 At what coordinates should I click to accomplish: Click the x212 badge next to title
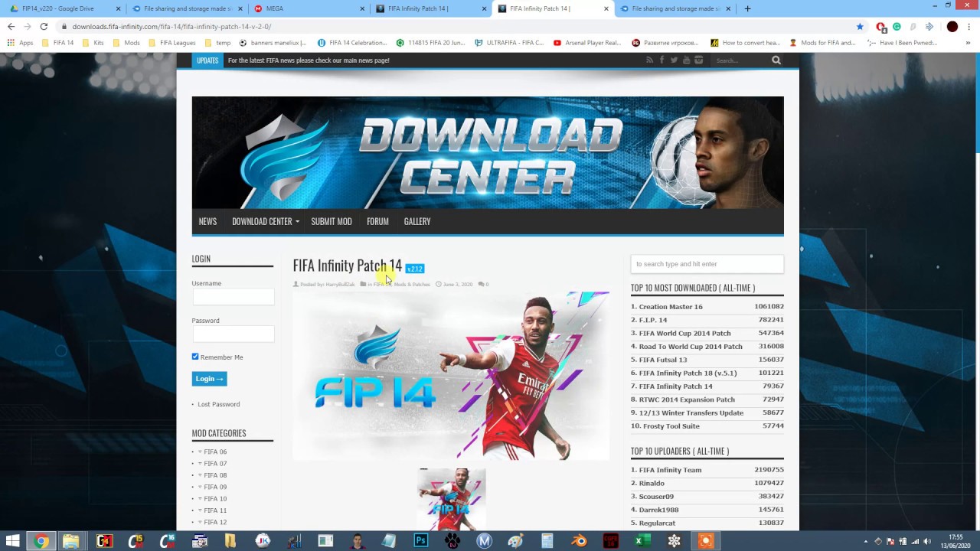pos(414,269)
